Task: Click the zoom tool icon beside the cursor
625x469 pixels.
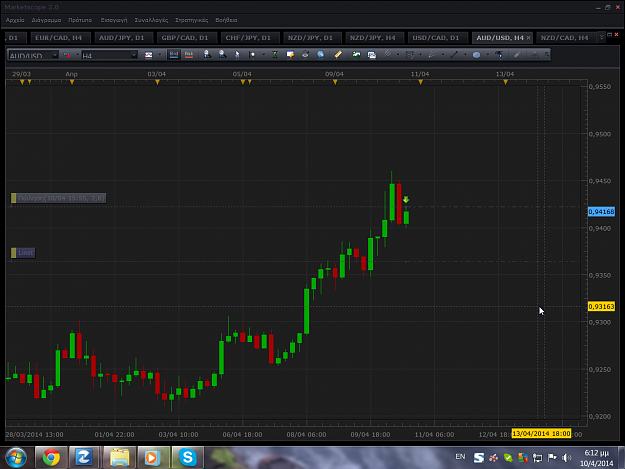Action: (x=252, y=55)
